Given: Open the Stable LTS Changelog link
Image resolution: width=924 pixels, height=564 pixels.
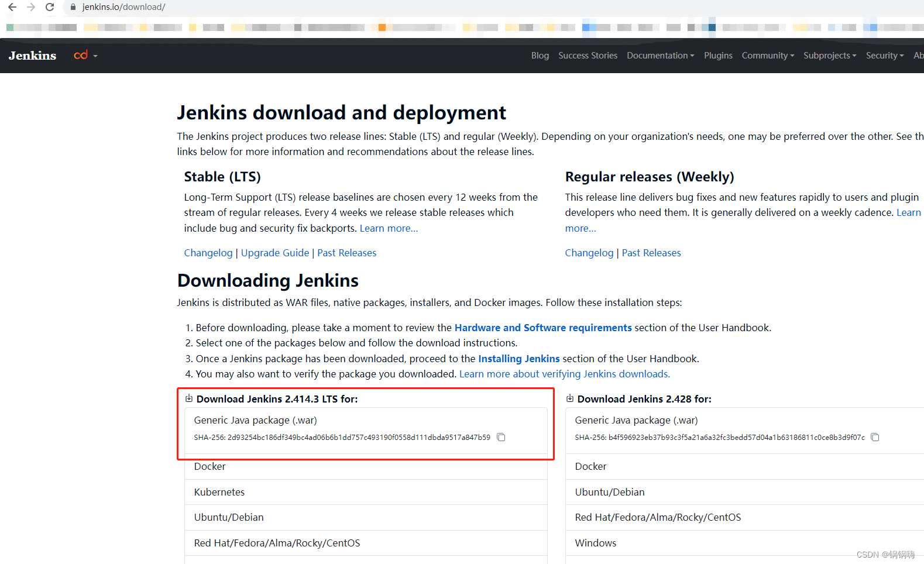Looking at the screenshot, I should pyautogui.click(x=208, y=253).
